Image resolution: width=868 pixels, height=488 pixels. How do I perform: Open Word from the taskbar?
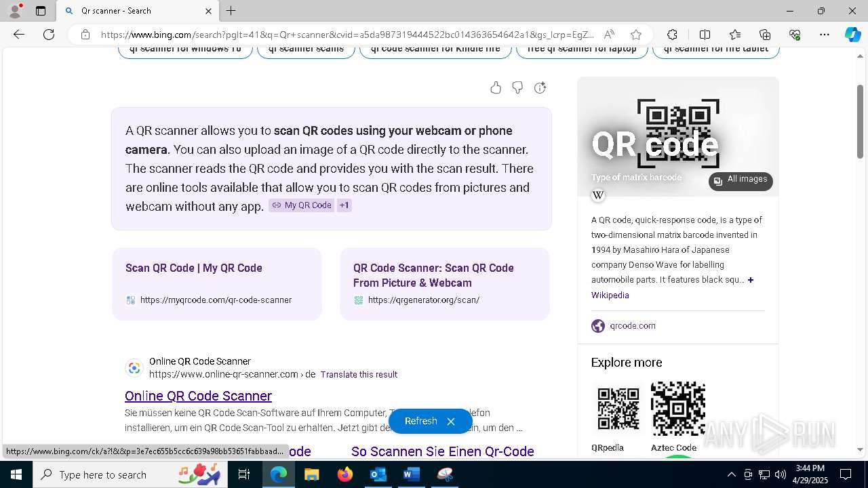(x=411, y=474)
